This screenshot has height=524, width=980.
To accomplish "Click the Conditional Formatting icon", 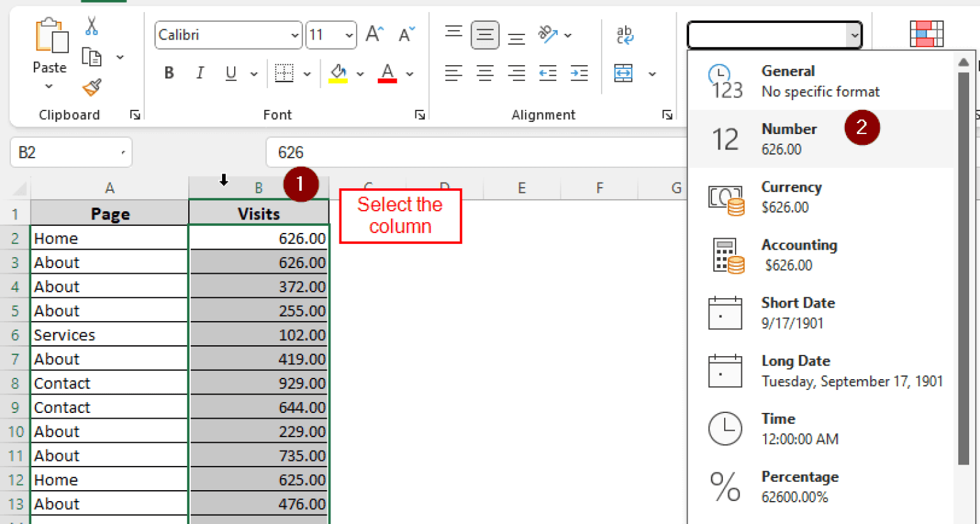I will [x=926, y=34].
